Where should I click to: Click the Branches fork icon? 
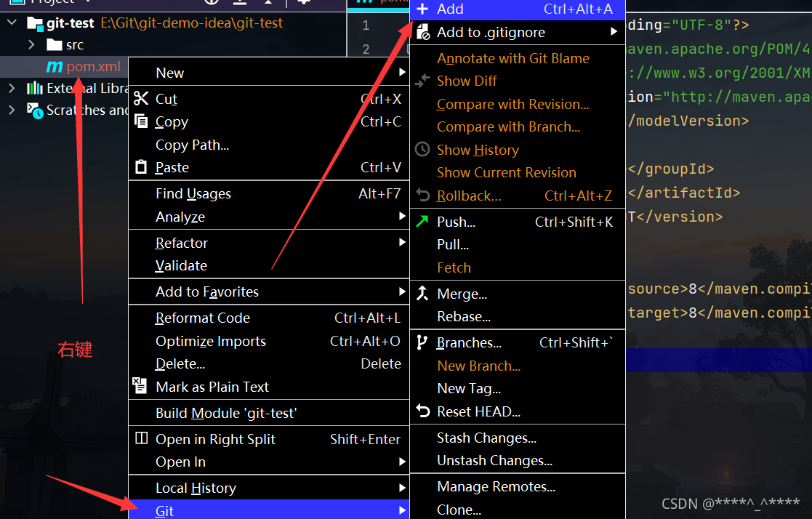coord(422,342)
